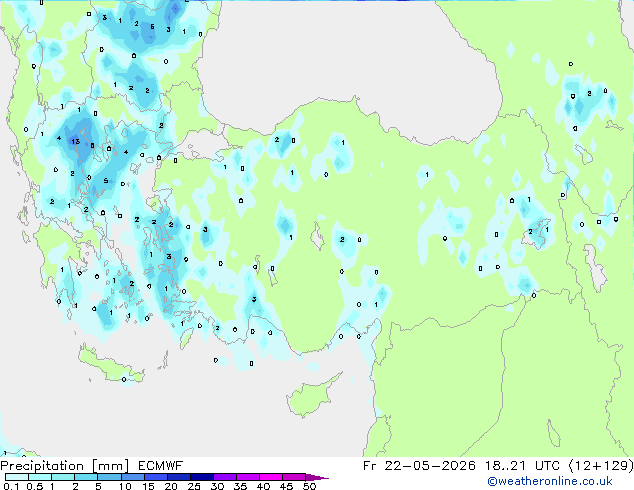634x490 pixels.
Task: Select the "30" legend scale label
Action: tap(217, 486)
